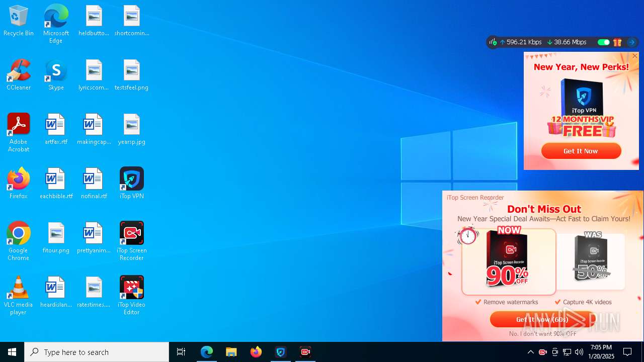Select the Firefox desktop shortcut
The image size is (644, 362).
click(19, 184)
